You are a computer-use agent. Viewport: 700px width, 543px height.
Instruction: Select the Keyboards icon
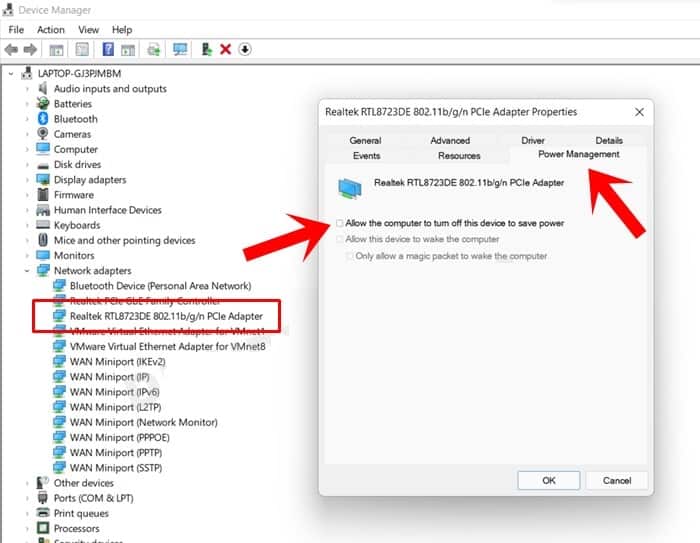coord(43,224)
